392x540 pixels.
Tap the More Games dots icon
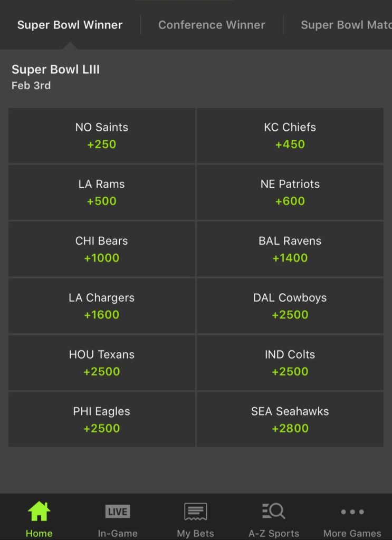point(352,512)
